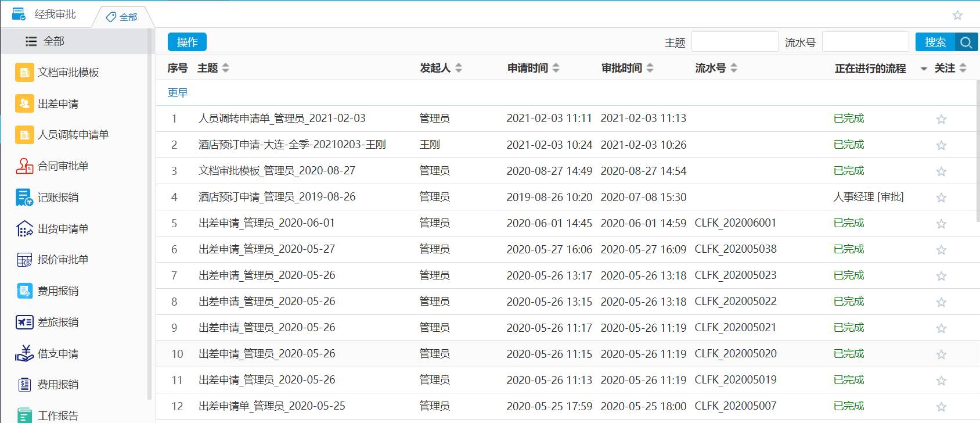Image resolution: width=980 pixels, height=423 pixels.
Task: Star the 人员调转申请单 row 1
Action: (x=941, y=119)
